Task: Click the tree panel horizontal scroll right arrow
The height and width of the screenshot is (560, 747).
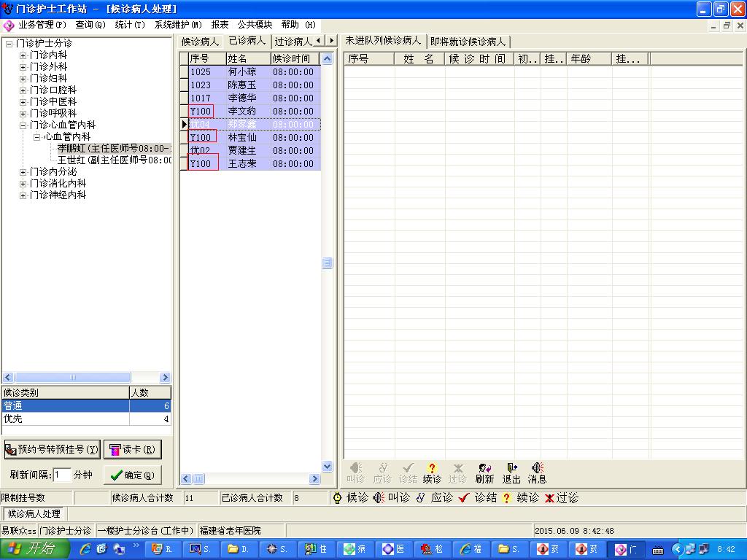Action: (165, 378)
